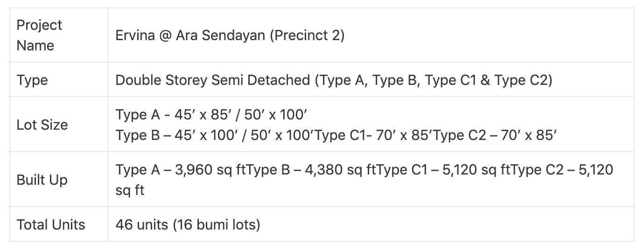
Task: Click the Built Up label cell
Action: (59, 180)
